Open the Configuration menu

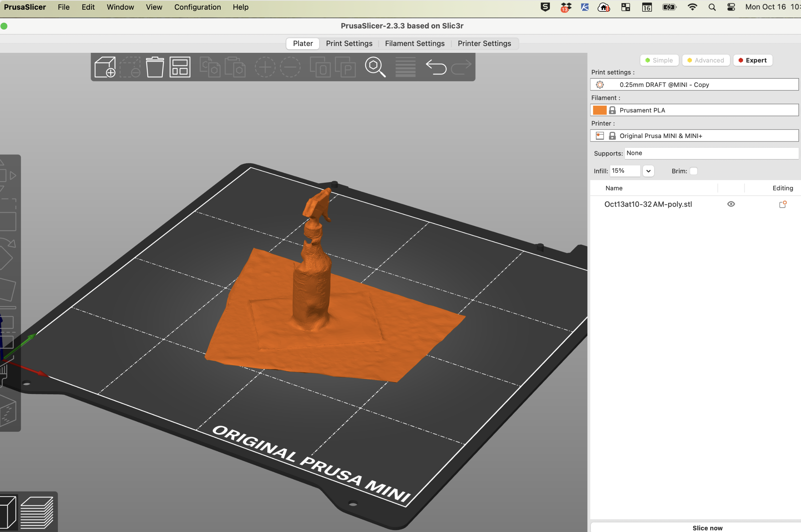click(x=197, y=7)
